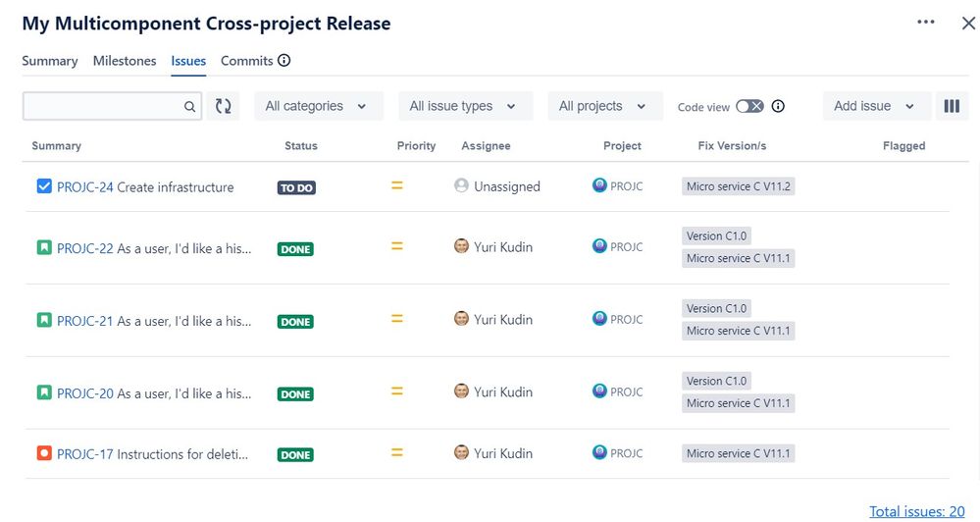Click the story icon for PROJC-20
Viewport: 980px width, 522px height.
point(44,392)
